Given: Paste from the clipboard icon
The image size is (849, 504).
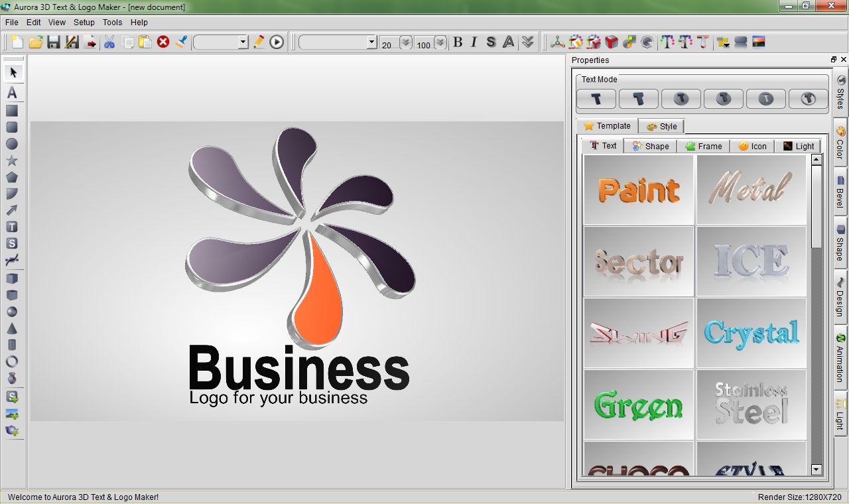Looking at the screenshot, I should (145, 42).
